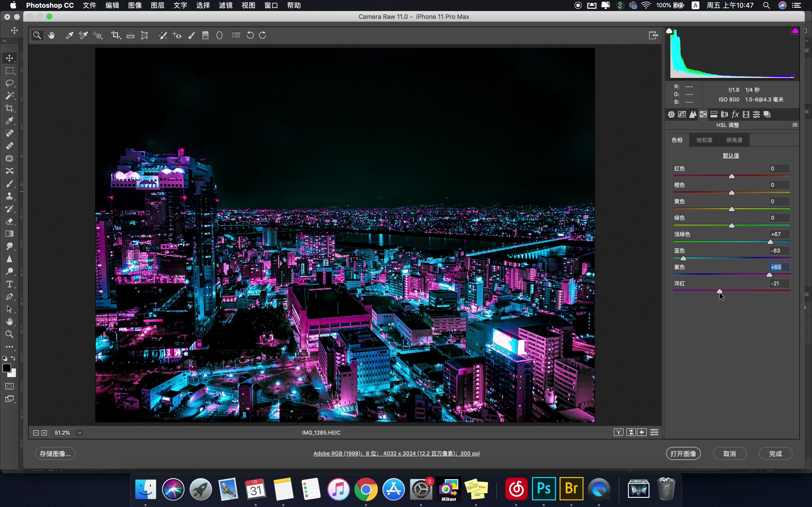The image size is (812, 507).
Task: Open the Tone Curve panel icon
Action: coord(682,114)
